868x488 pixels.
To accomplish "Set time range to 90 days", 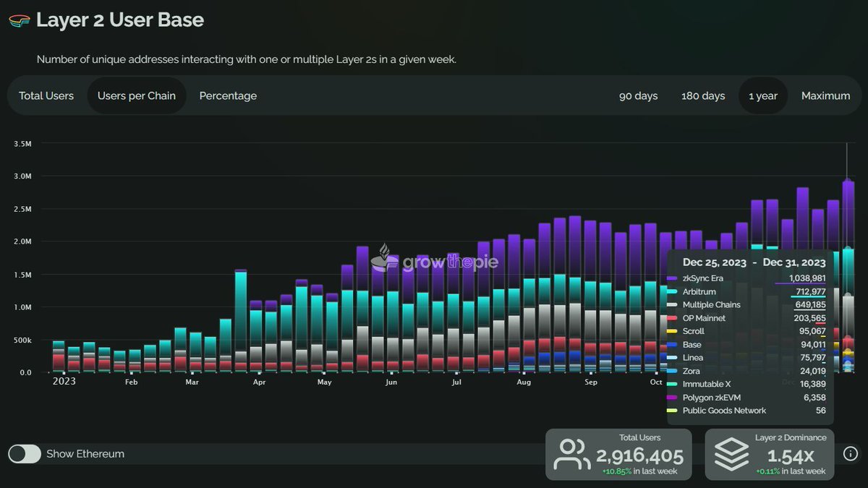I will tap(638, 95).
